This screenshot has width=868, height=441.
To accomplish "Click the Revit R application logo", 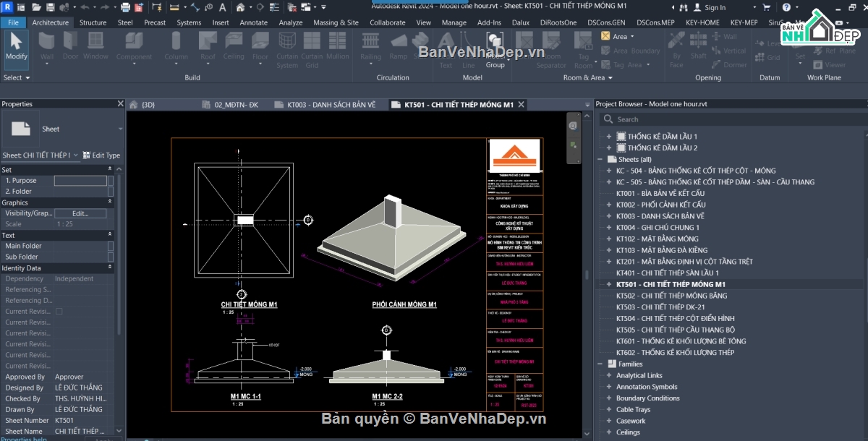I will [7, 7].
